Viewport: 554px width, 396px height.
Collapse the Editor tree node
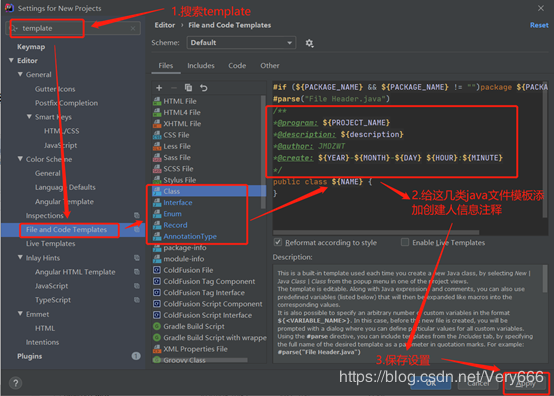pos(11,60)
